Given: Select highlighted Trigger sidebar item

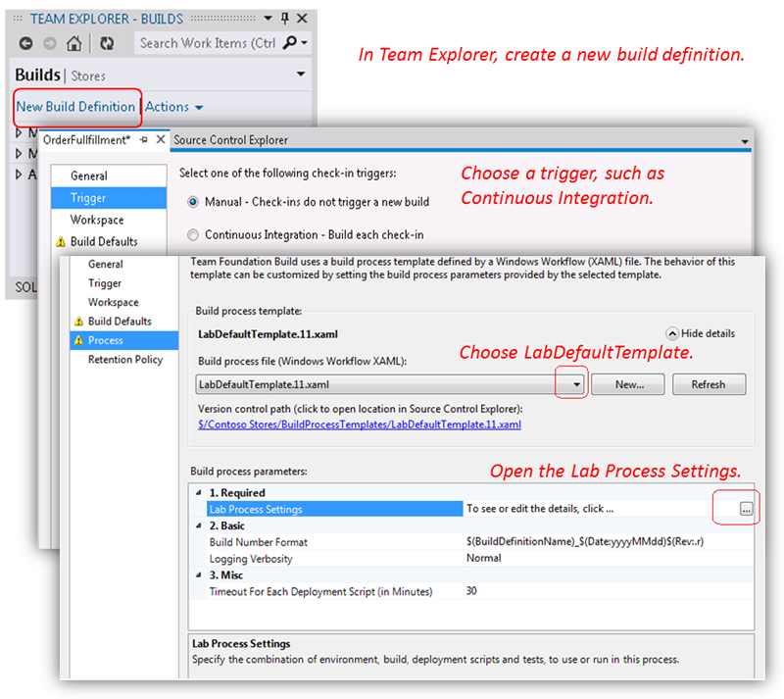Looking at the screenshot, I should 109,198.
